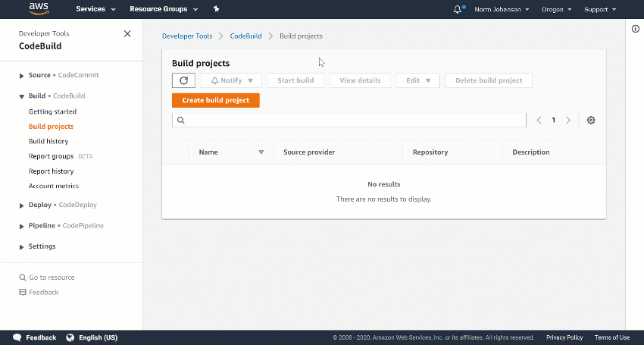This screenshot has height=345, width=644.
Task: Click Start build button
Action: (295, 80)
